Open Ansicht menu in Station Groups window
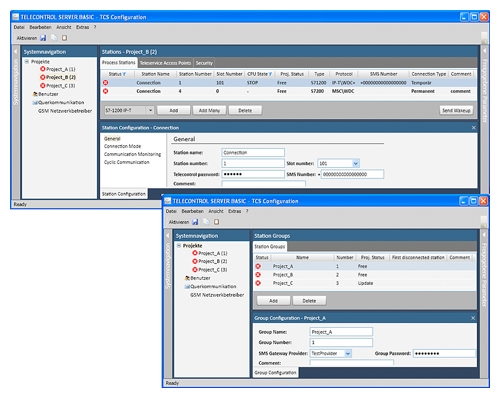 (216, 211)
